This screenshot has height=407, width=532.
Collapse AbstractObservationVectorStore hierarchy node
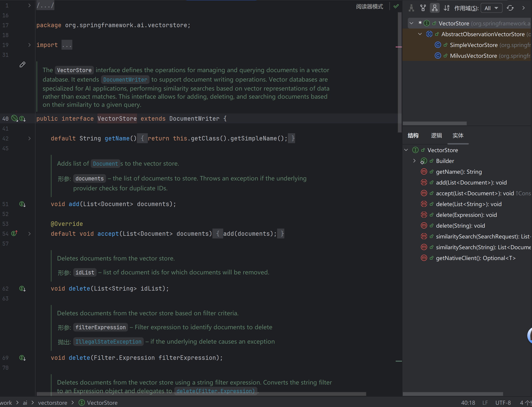click(420, 34)
